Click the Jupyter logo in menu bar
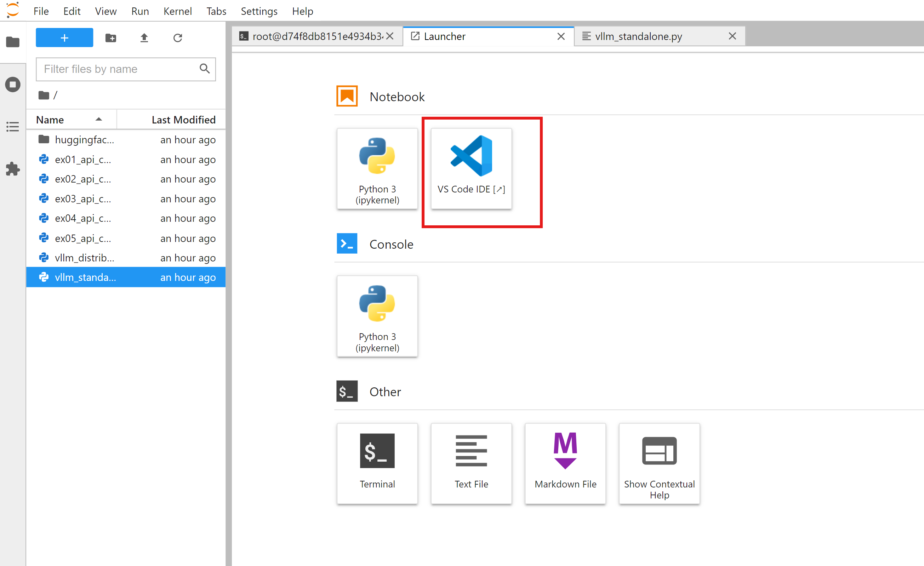Viewport: 924px width, 566px height. coord(13,11)
